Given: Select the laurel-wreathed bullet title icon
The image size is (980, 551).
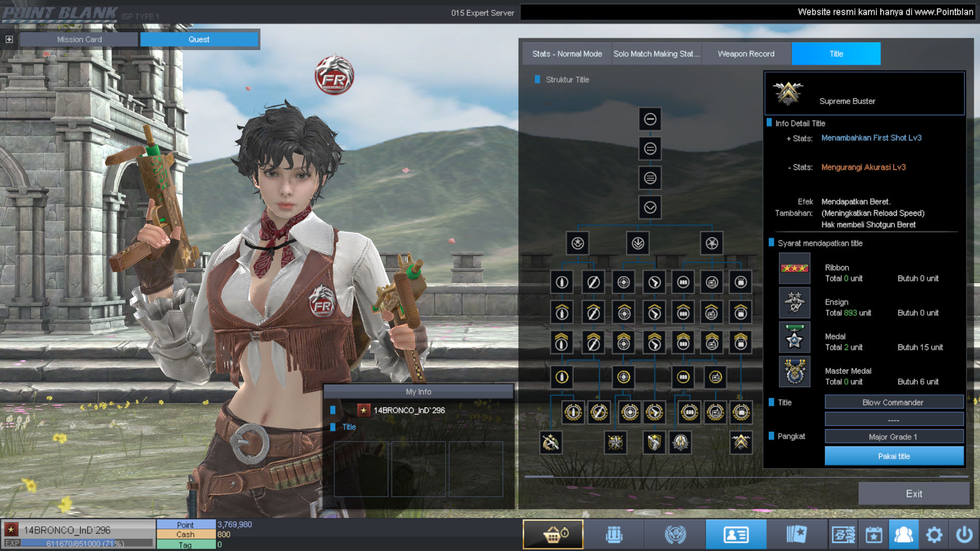Looking at the screenshot, I should [x=573, y=412].
